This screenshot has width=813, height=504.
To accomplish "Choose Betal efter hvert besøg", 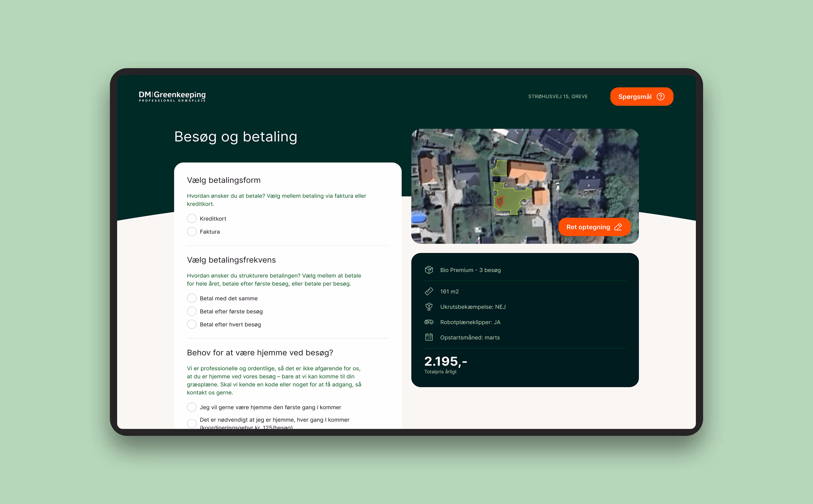I will tap(191, 324).
